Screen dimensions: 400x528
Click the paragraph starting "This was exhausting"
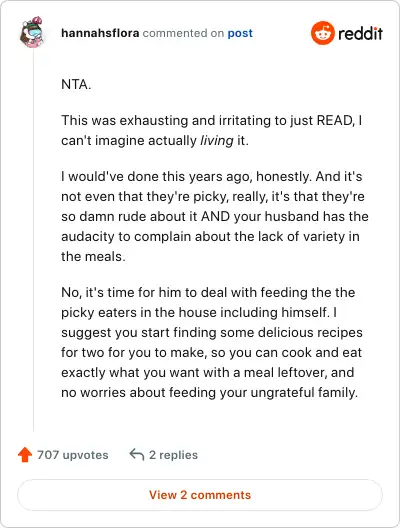(x=211, y=130)
